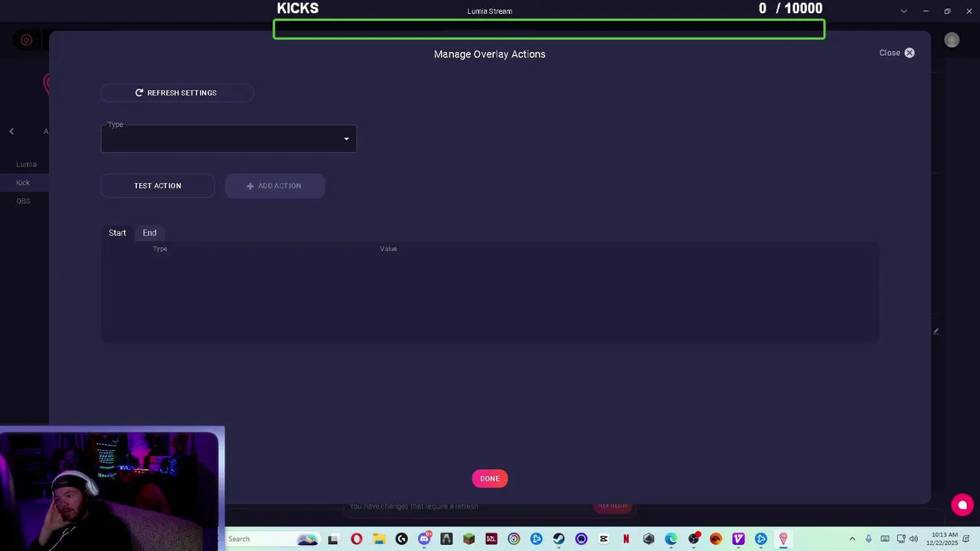Open the Type dropdown
This screenshot has width=980, height=551.
[228, 139]
